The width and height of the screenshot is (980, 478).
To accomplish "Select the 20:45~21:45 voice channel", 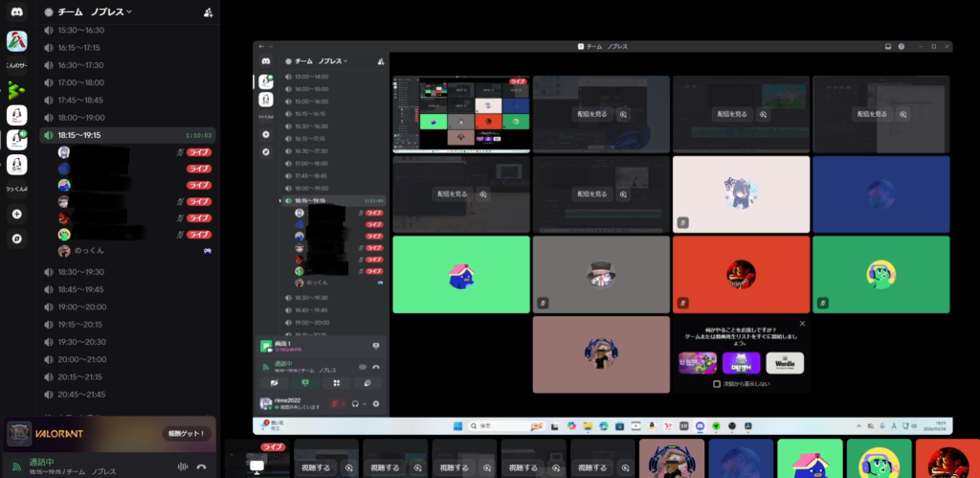I will pyautogui.click(x=82, y=394).
